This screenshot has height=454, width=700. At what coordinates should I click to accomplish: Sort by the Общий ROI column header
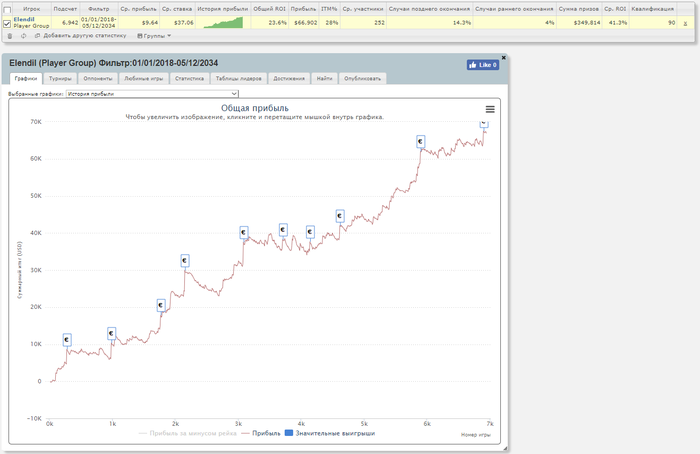point(270,9)
